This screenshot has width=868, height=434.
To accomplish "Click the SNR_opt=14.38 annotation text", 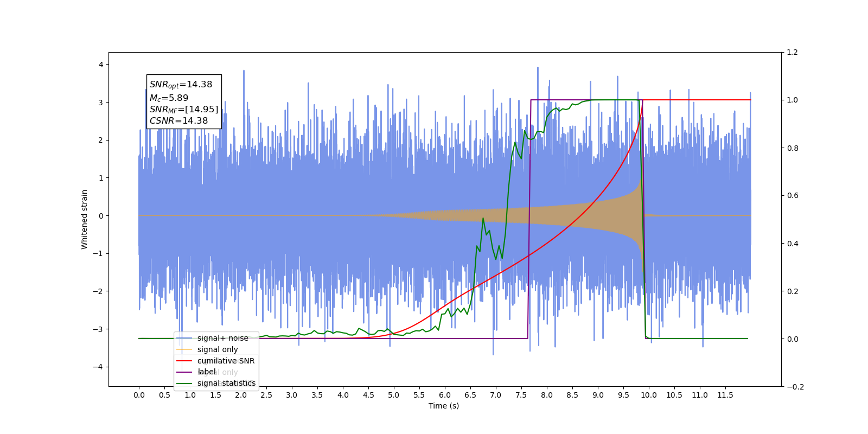I will click(181, 85).
